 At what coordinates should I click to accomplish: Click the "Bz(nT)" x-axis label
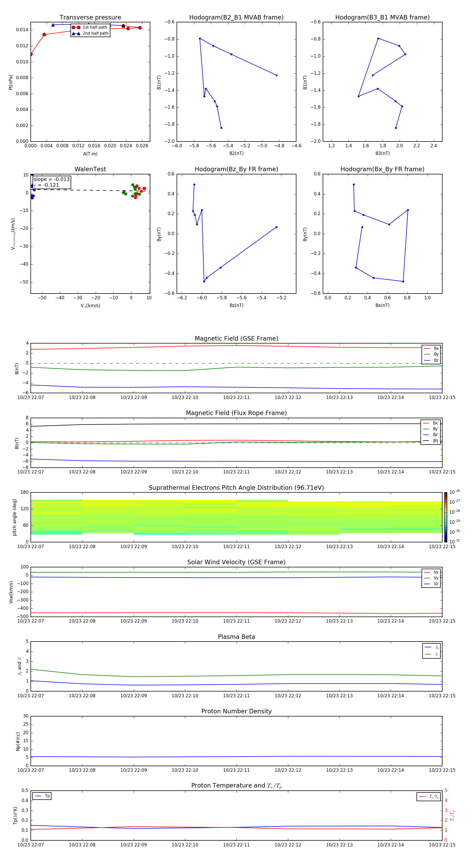click(x=236, y=305)
